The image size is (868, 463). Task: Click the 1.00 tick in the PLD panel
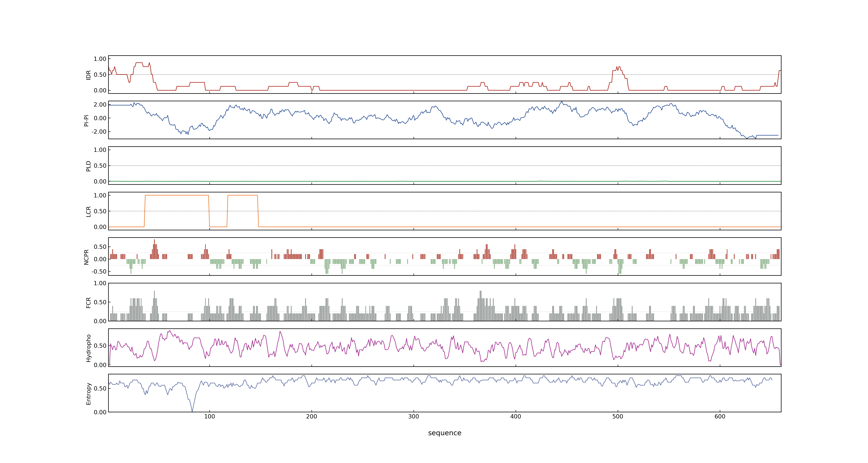coord(100,150)
